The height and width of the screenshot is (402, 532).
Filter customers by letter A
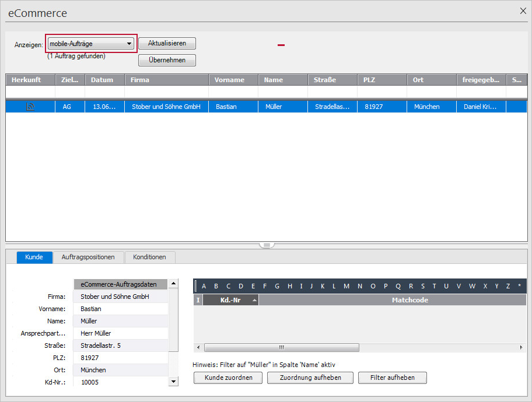pos(204,286)
